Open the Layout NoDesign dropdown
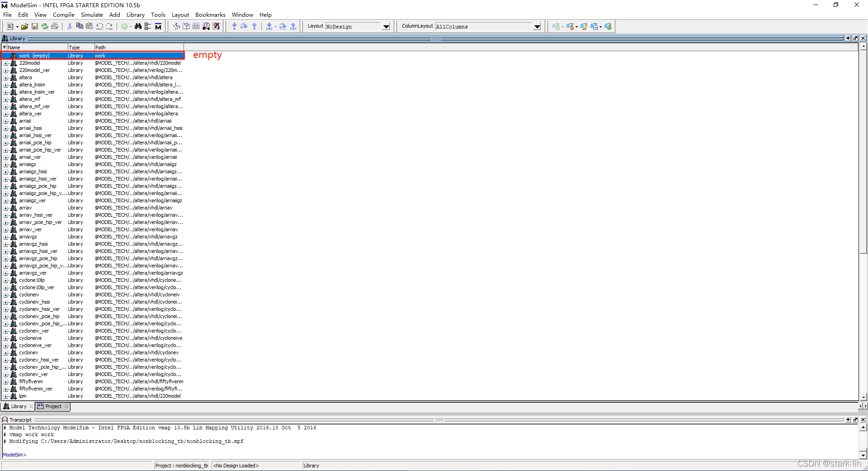Image resolution: width=868 pixels, height=471 pixels. point(386,27)
